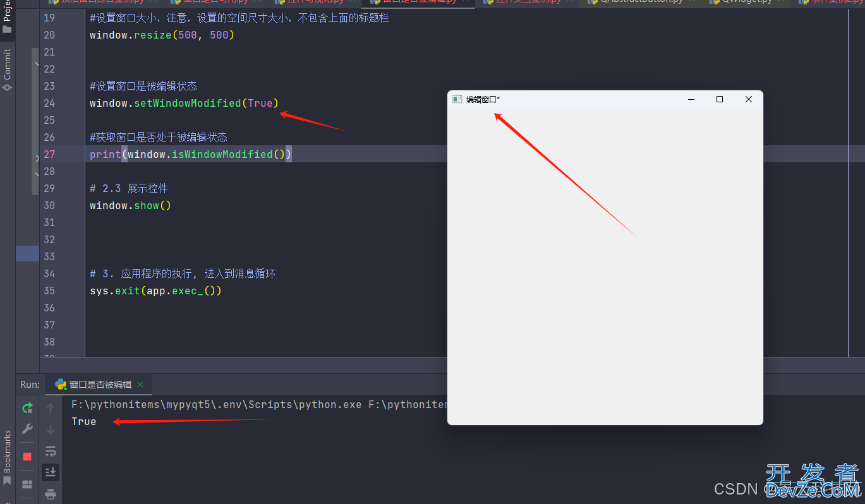Click the down arrow in the Run console toolbar
865x504 pixels.
pos(51,429)
